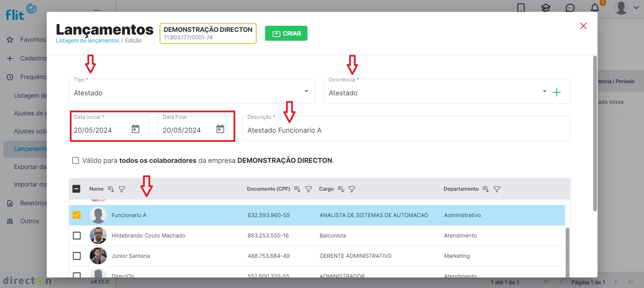Click the tablet device icon
The width and height of the screenshot is (644, 288).
click(521, 7)
